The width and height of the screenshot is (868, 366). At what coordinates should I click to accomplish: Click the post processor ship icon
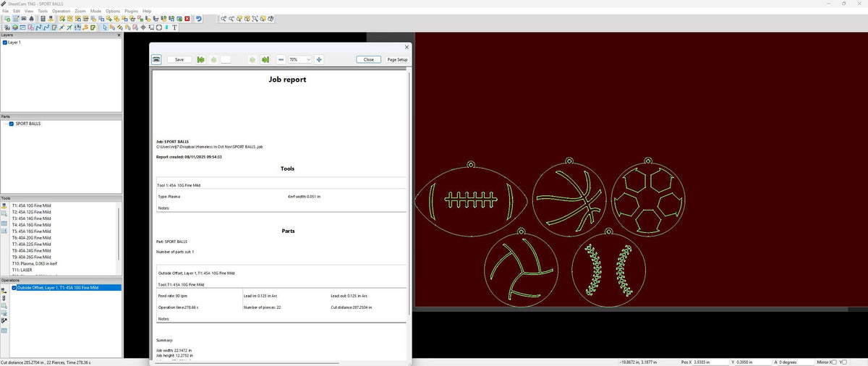coord(31,19)
